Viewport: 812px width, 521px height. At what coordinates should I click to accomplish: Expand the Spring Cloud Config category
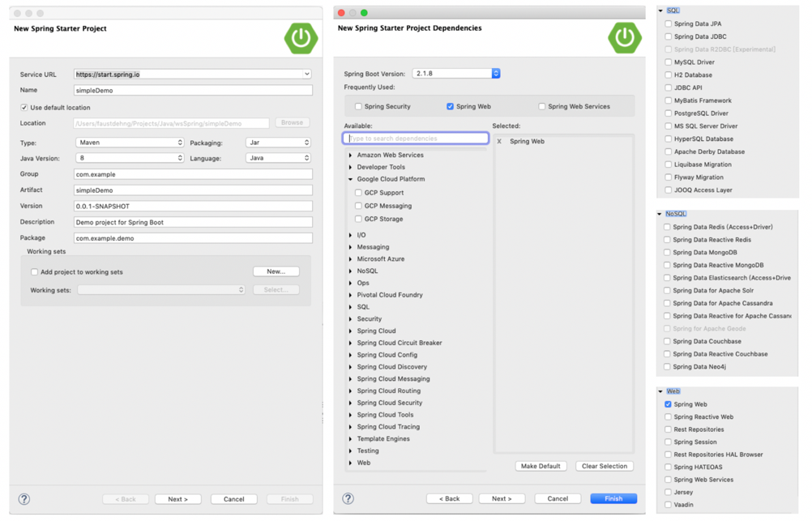pyautogui.click(x=351, y=355)
